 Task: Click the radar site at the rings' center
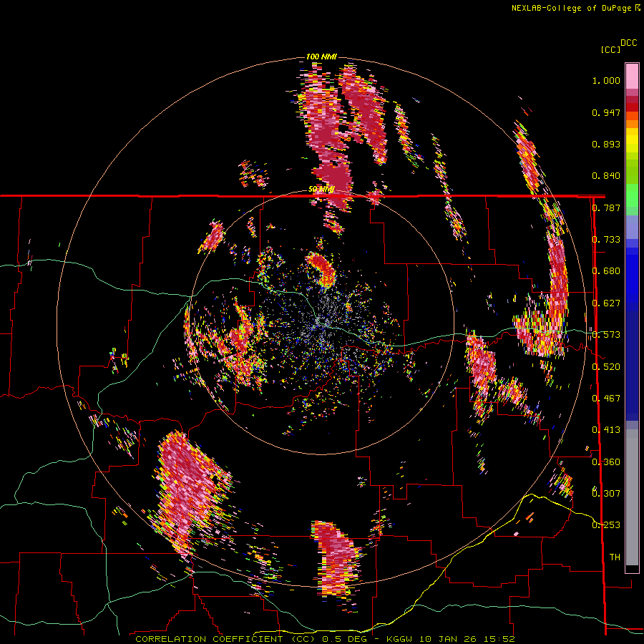(321, 321)
